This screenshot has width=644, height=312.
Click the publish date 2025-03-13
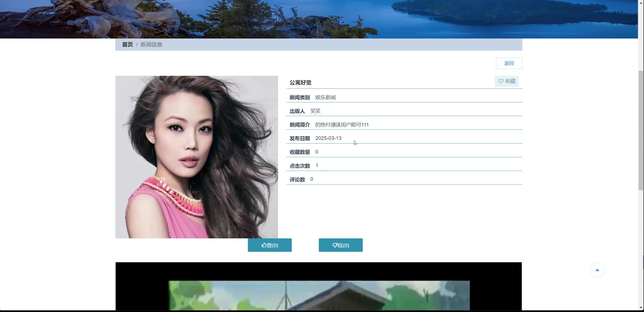(x=328, y=138)
